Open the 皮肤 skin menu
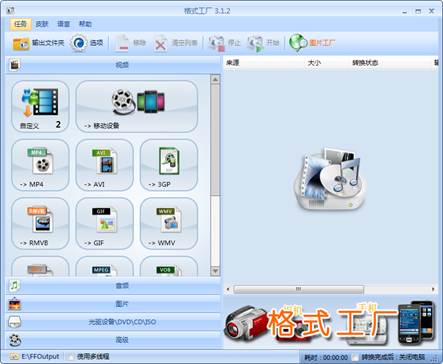 click(42, 24)
